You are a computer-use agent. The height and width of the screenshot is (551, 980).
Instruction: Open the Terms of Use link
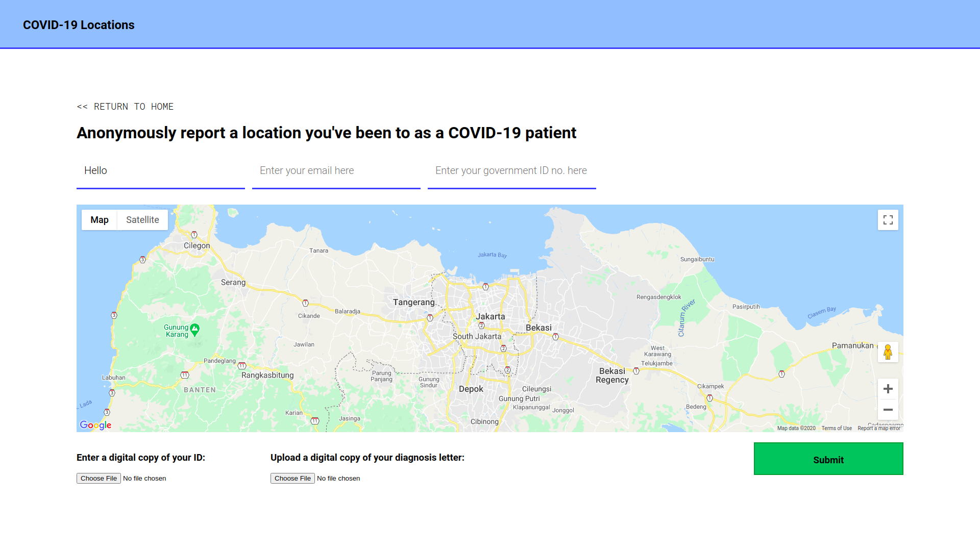(837, 428)
